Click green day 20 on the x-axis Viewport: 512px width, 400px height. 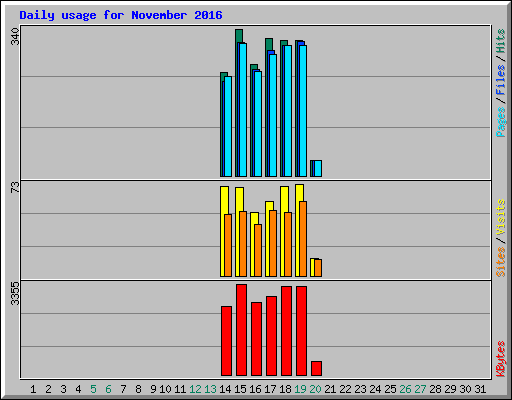pos(315,389)
